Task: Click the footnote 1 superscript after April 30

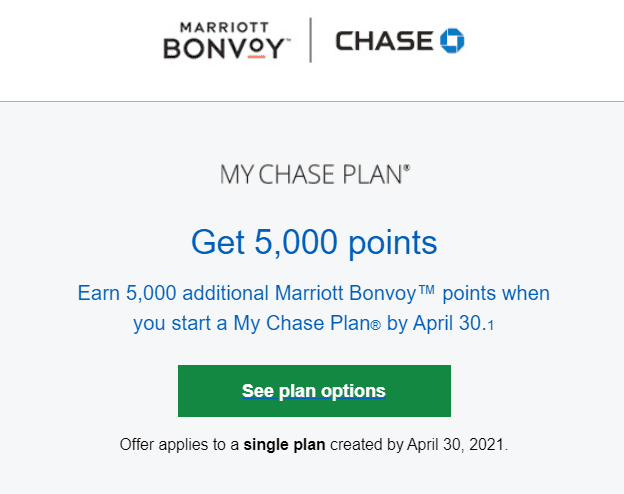Action: coord(491,326)
